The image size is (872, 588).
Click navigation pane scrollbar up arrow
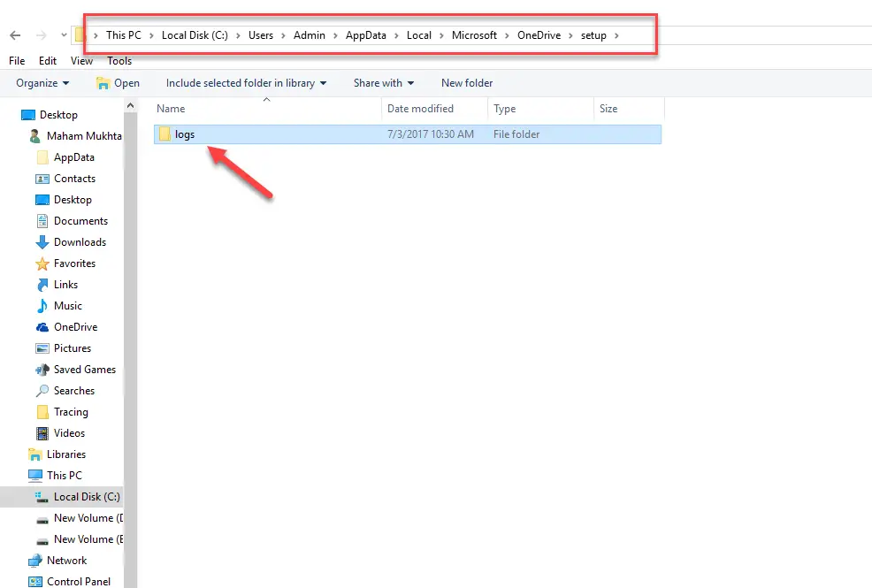[x=131, y=105]
